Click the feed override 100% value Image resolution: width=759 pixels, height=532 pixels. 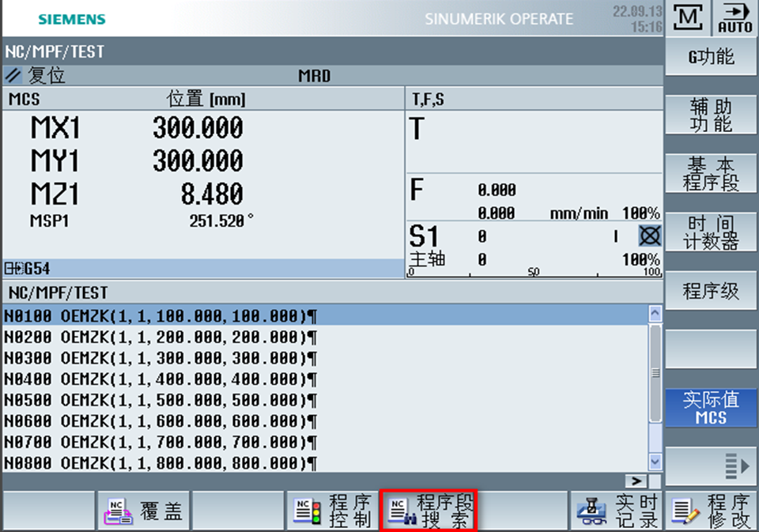click(641, 213)
